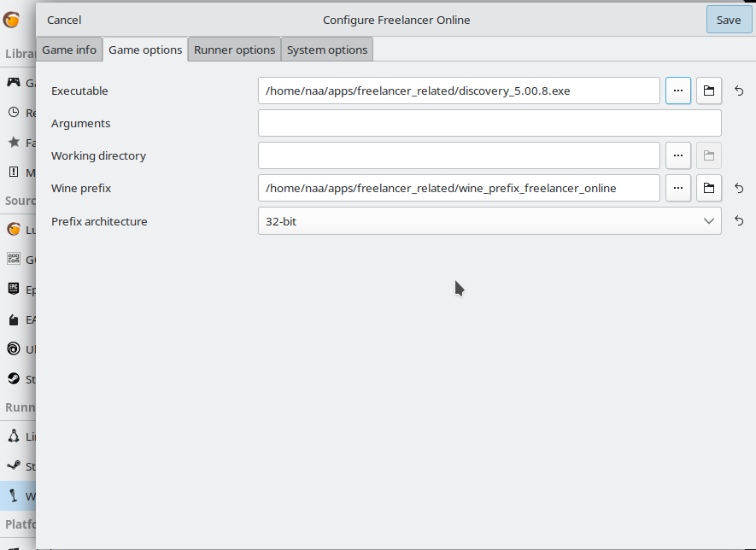Save the Freelancer Online configuration
Image resolution: width=756 pixels, height=550 pixels.
(729, 20)
